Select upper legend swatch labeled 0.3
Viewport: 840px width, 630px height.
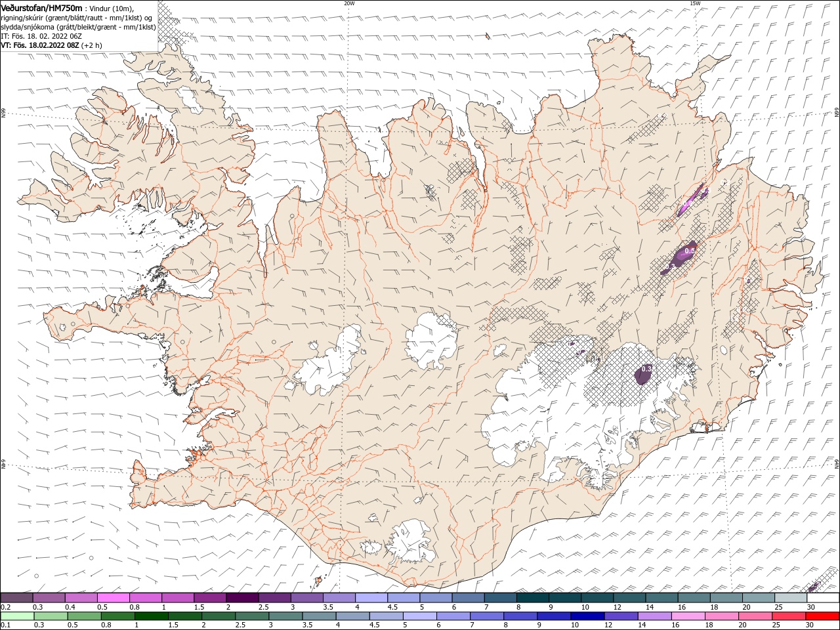(x=49, y=597)
